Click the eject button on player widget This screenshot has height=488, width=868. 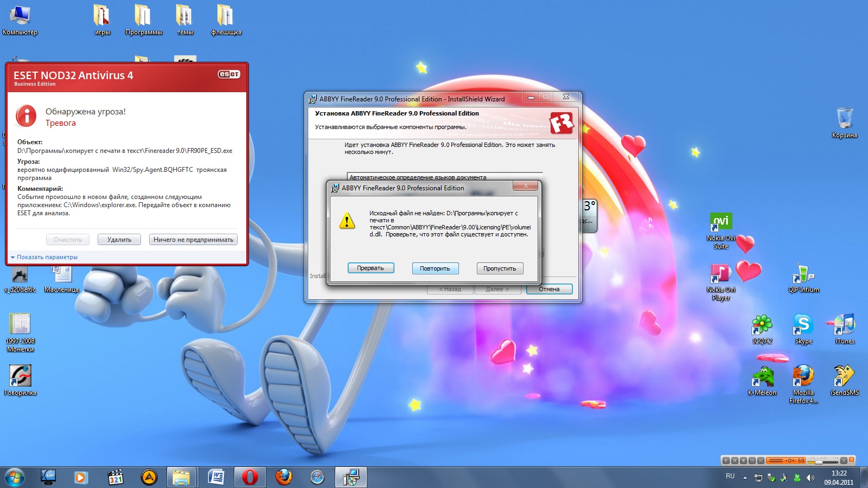tap(844, 460)
